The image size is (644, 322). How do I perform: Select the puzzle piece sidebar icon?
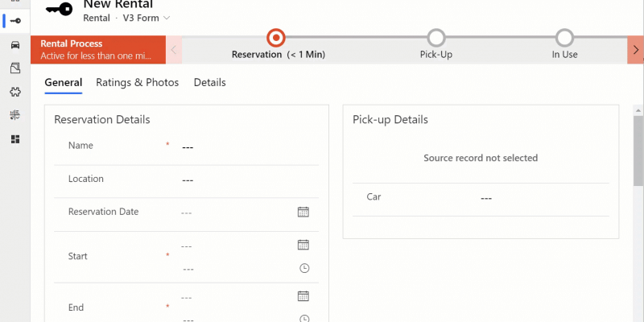pos(15,92)
